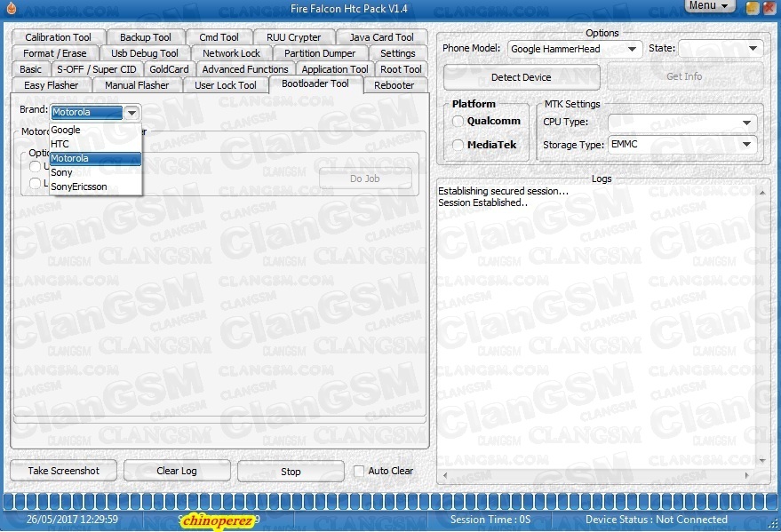Switch to the GoldCard tab
Screen dimensions: 781x532
tap(169, 69)
